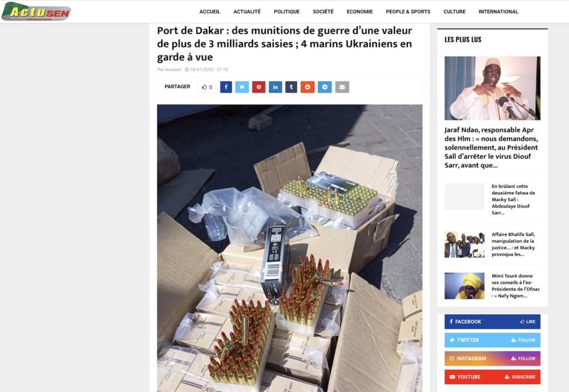Subscribe to the YouTube channel
The height and width of the screenshot is (392, 569).
[x=492, y=377]
